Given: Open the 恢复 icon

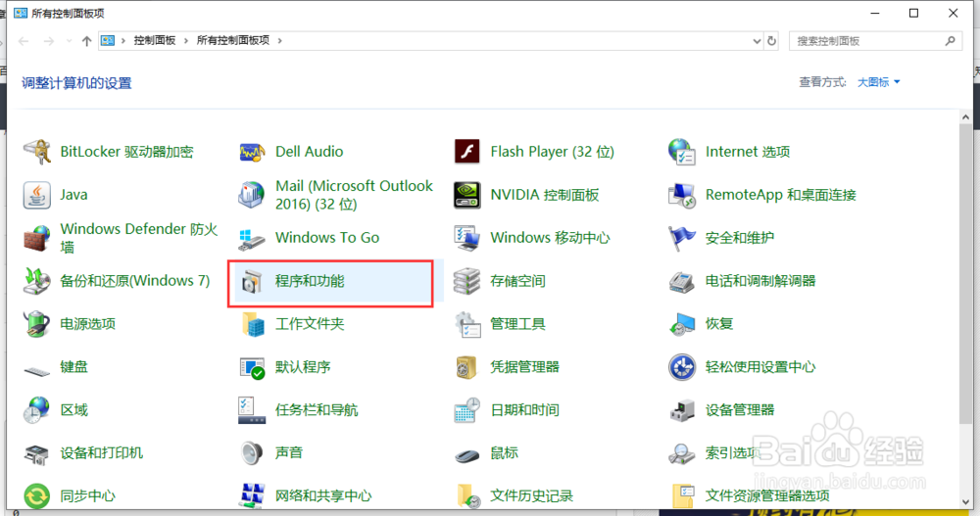Looking at the screenshot, I should (682, 324).
